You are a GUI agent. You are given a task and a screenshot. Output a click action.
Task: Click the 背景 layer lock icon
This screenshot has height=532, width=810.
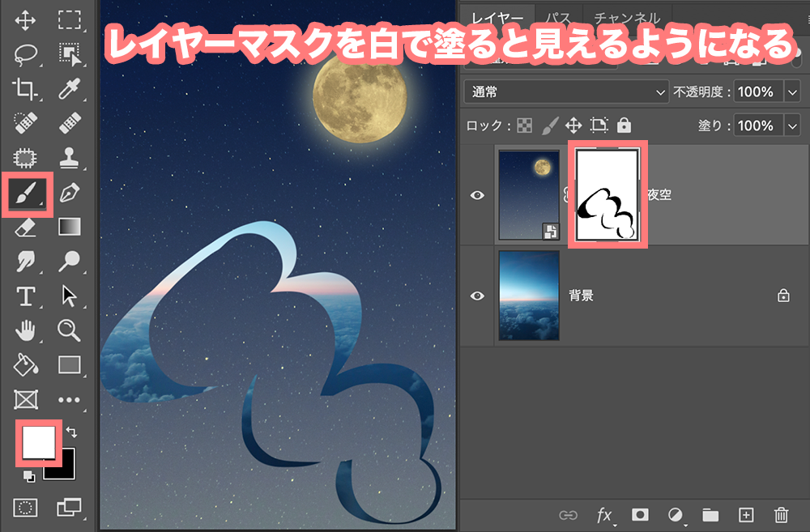783,296
